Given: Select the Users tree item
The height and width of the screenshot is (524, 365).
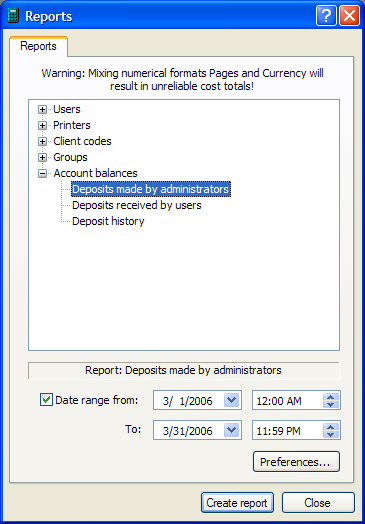Looking at the screenshot, I should 67,109.
